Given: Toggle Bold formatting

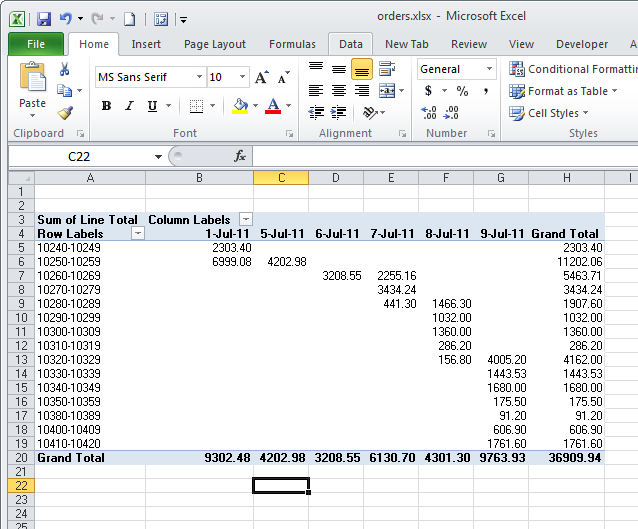Looking at the screenshot, I should 106,106.
